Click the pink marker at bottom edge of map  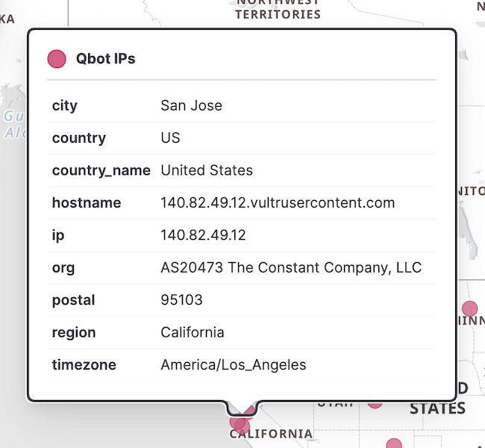click(x=394, y=444)
